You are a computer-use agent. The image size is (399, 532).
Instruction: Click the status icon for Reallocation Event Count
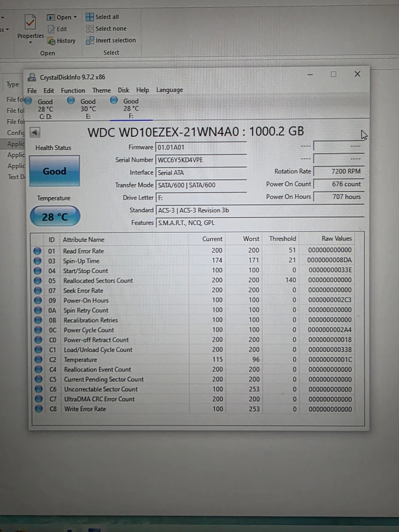(39, 370)
